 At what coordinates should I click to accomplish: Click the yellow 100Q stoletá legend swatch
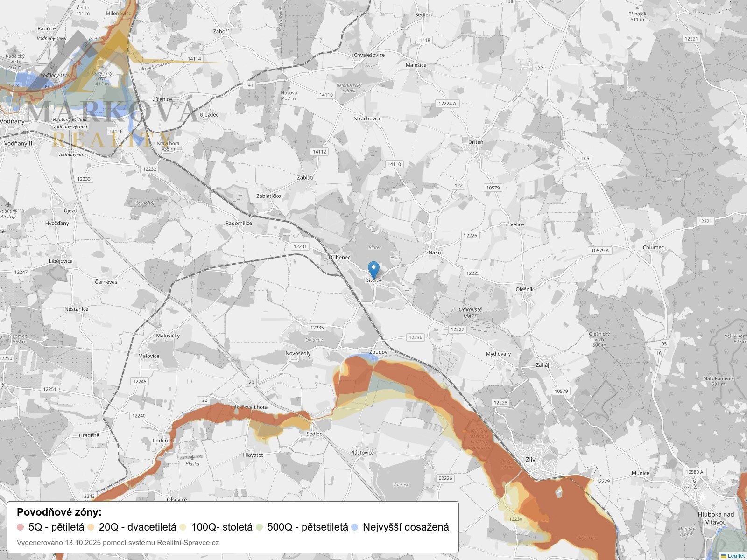183,527
